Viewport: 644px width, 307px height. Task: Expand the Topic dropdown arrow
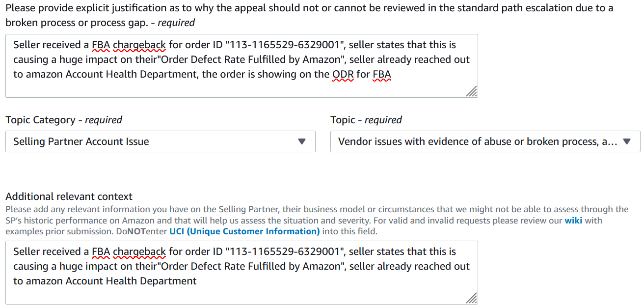pyautogui.click(x=626, y=141)
